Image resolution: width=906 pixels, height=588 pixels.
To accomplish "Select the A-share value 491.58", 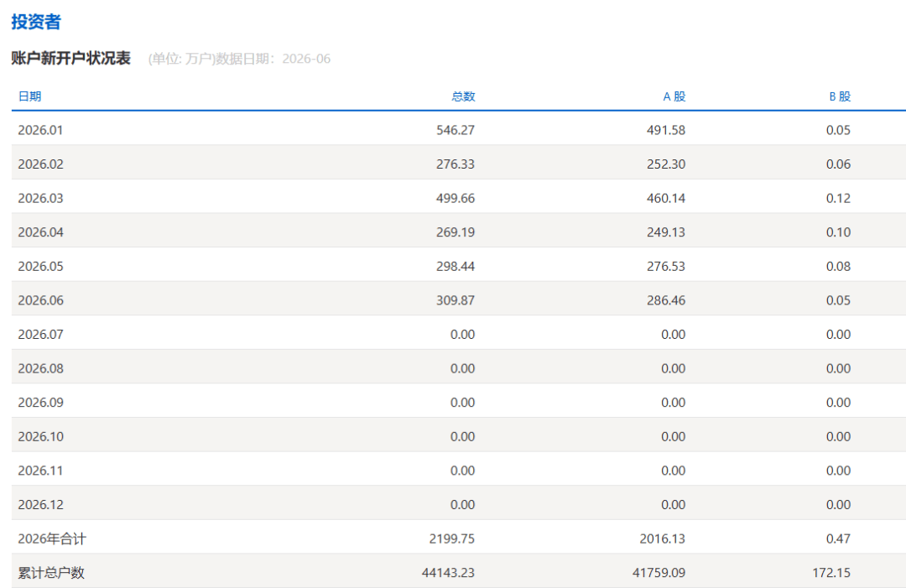I will tap(665, 130).
